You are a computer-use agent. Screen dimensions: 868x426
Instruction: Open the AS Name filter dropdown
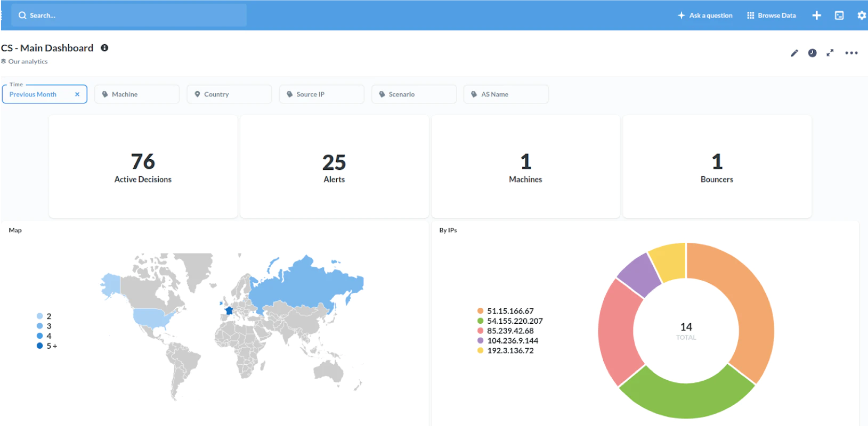pyautogui.click(x=506, y=94)
